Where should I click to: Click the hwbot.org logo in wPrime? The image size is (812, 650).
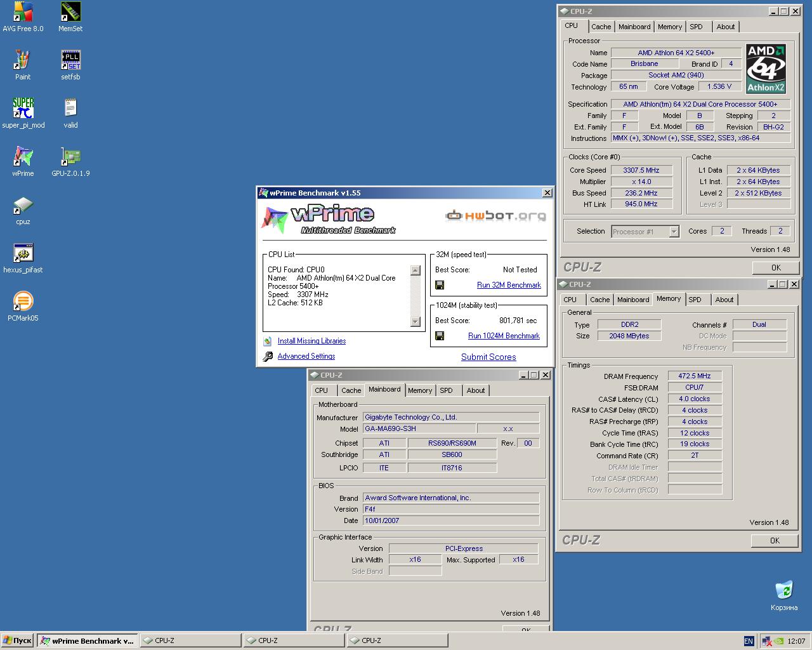coord(495,215)
